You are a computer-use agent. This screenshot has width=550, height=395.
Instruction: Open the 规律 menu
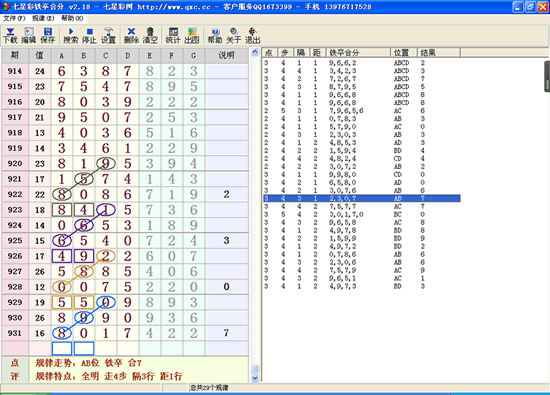tap(43, 18)
